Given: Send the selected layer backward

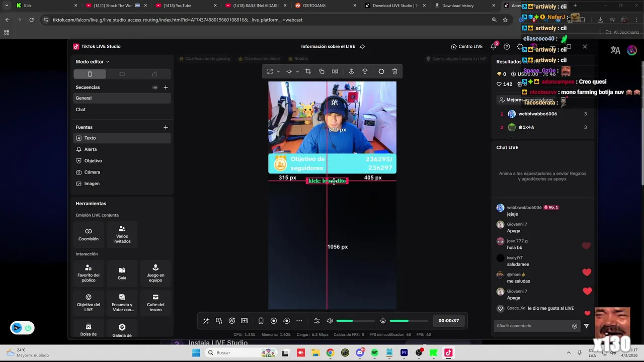Looking at the screenshot, I should click(x=365, y=71).
